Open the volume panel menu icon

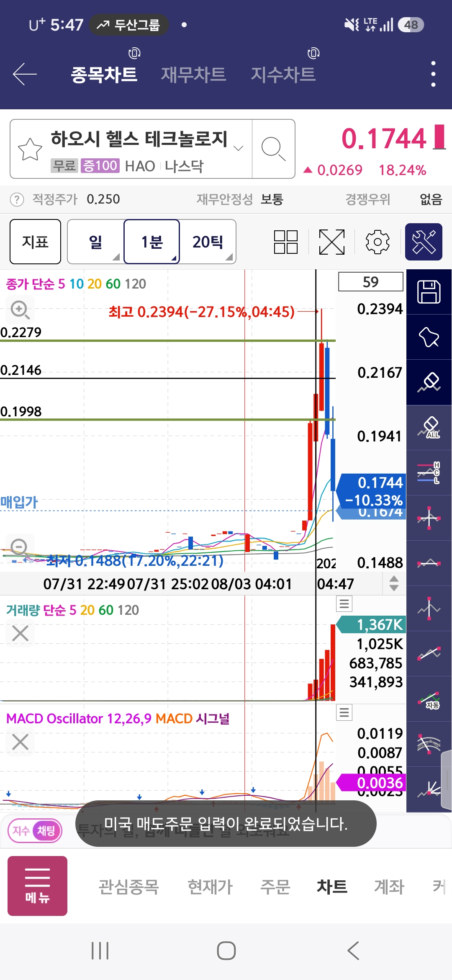tap(344, 604)
